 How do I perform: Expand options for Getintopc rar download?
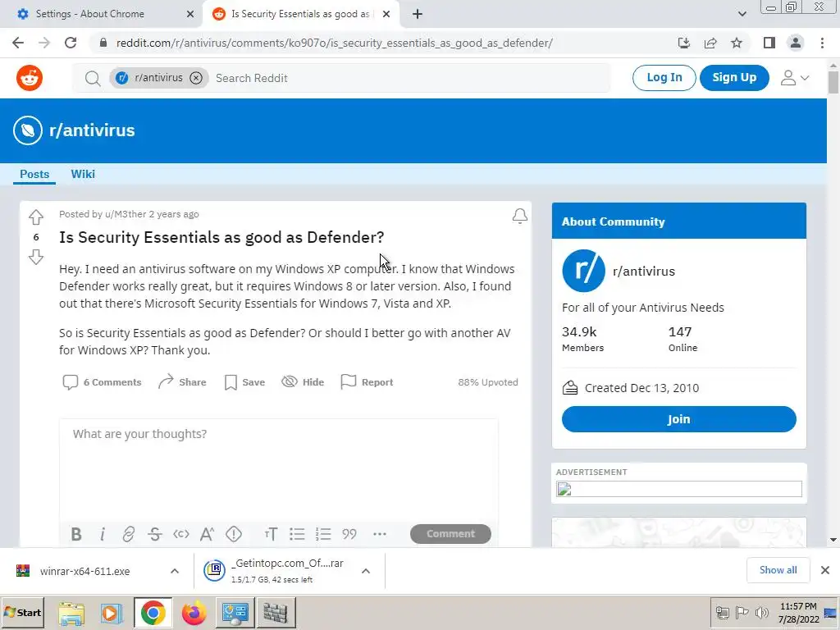click(x=366, y=571)
